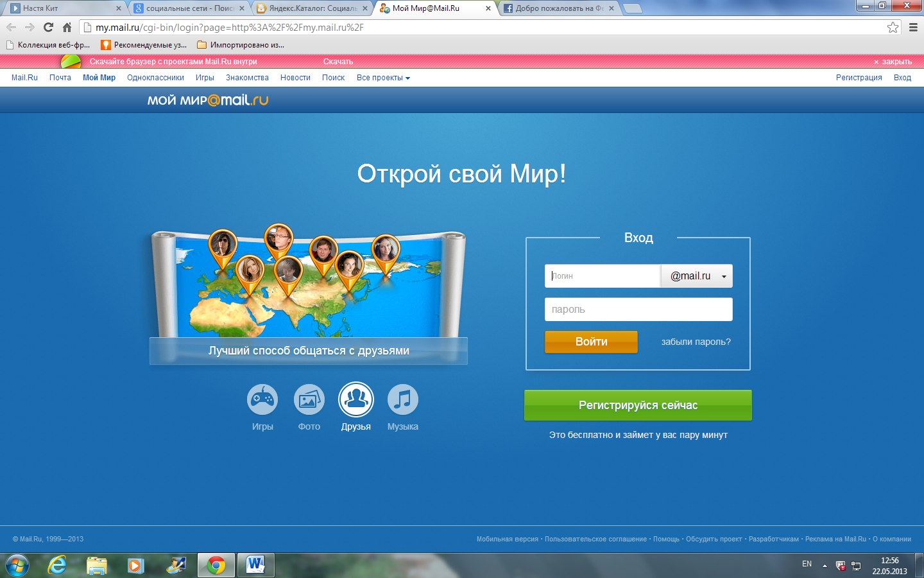The height and width of the screenshot is (578, 924).
Task: Open 'Знакомства' in the top navigation
Action: pos(247,78)
